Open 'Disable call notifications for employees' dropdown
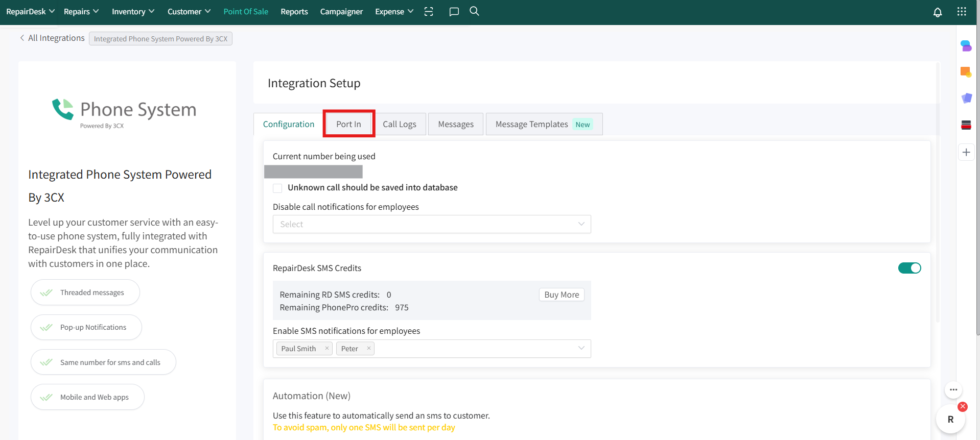The width and height of the screenshot is (980, 440). click(x=431, y=224)
